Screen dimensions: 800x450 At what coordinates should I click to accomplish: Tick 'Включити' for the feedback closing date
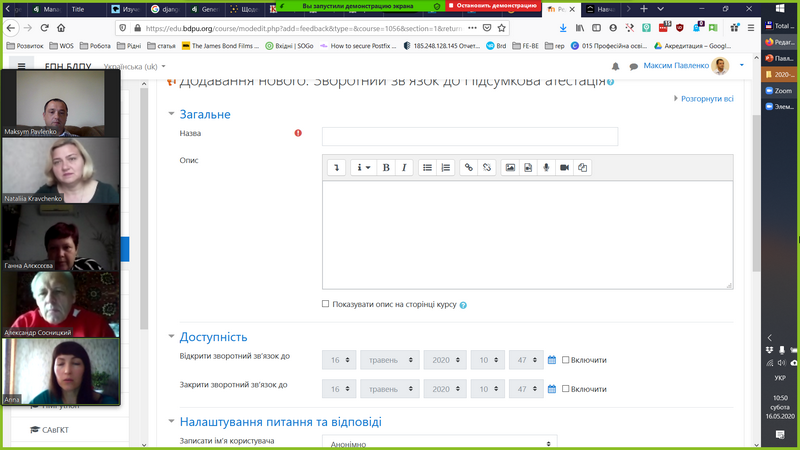click(x=566, y=386)
